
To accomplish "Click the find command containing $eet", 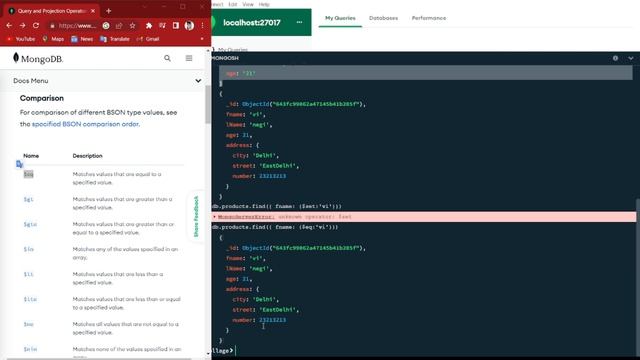I will pos(277,207).
